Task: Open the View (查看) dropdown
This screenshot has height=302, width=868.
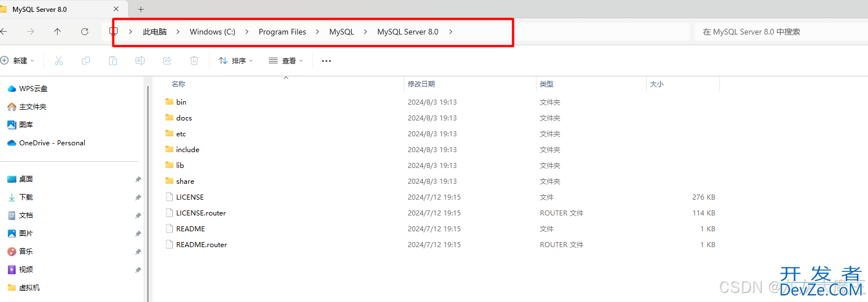Action: click(286, 61)
